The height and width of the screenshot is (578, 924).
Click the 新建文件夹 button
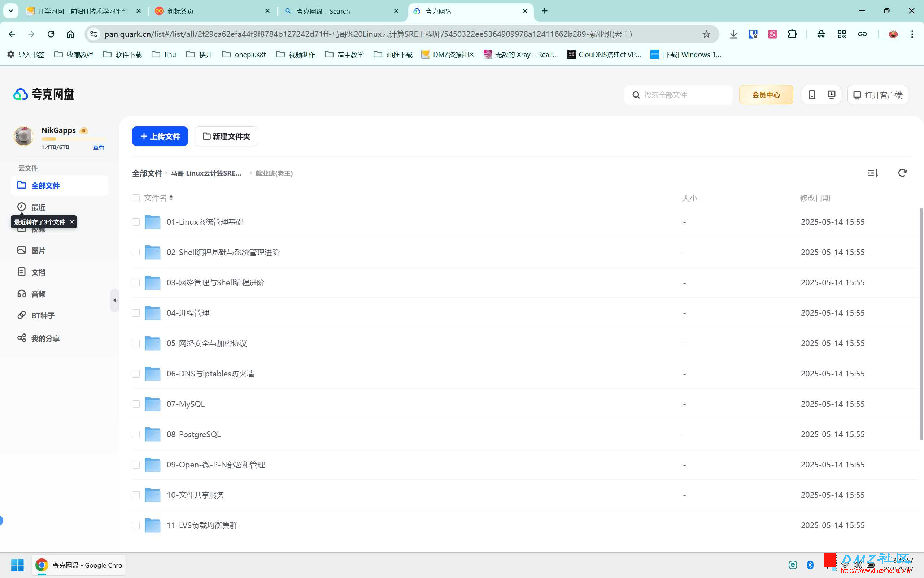coord(226,137)
